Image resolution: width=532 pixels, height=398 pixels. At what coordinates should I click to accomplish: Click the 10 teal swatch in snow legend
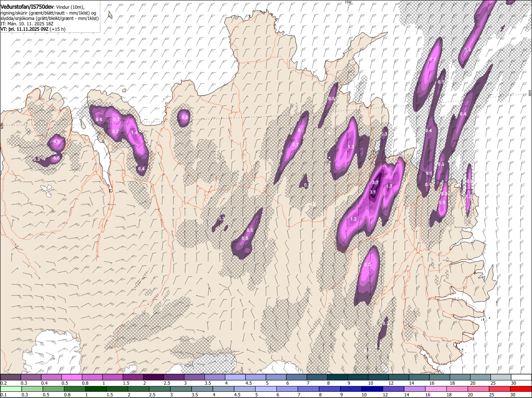[x=378, y=377]
